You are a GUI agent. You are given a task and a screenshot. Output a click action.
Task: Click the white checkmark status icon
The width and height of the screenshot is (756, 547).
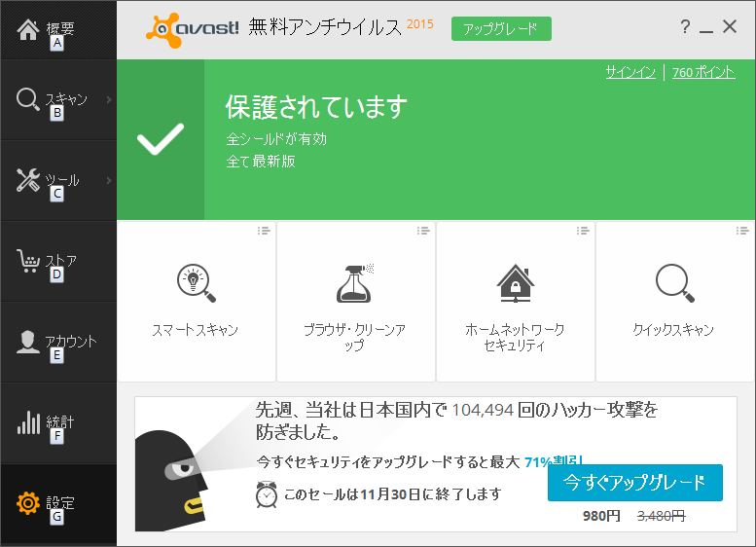click(161, 139)
